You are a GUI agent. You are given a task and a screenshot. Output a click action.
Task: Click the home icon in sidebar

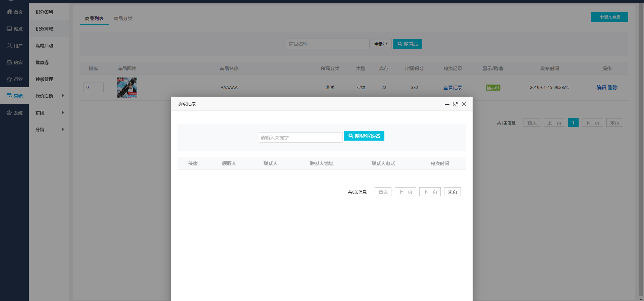click(x=9, y=12)
